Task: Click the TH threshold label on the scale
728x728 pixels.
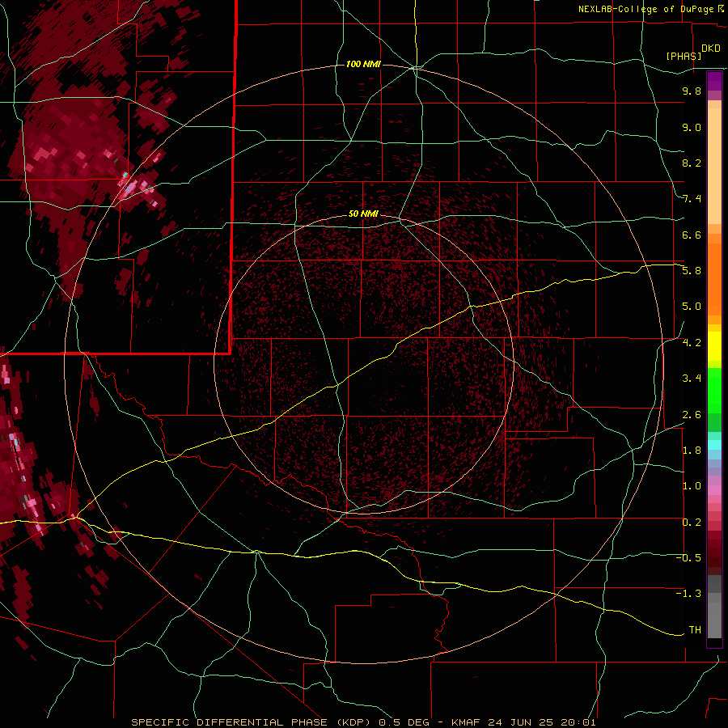Action: pos(695,630)
